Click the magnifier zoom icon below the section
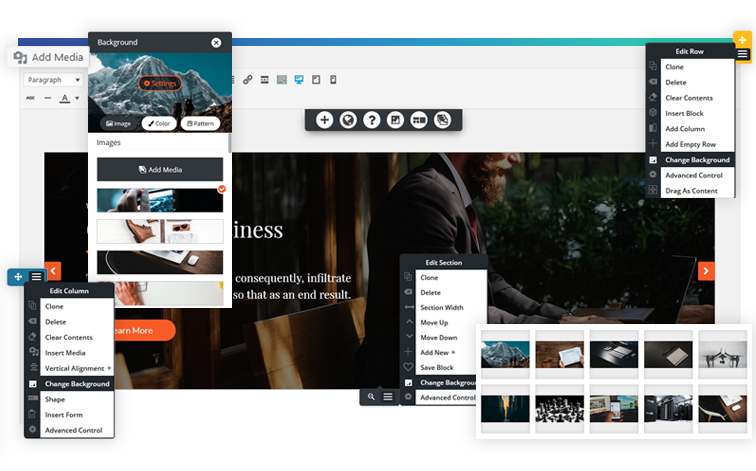This screenshot has height=471, width=756. [371, 397]
